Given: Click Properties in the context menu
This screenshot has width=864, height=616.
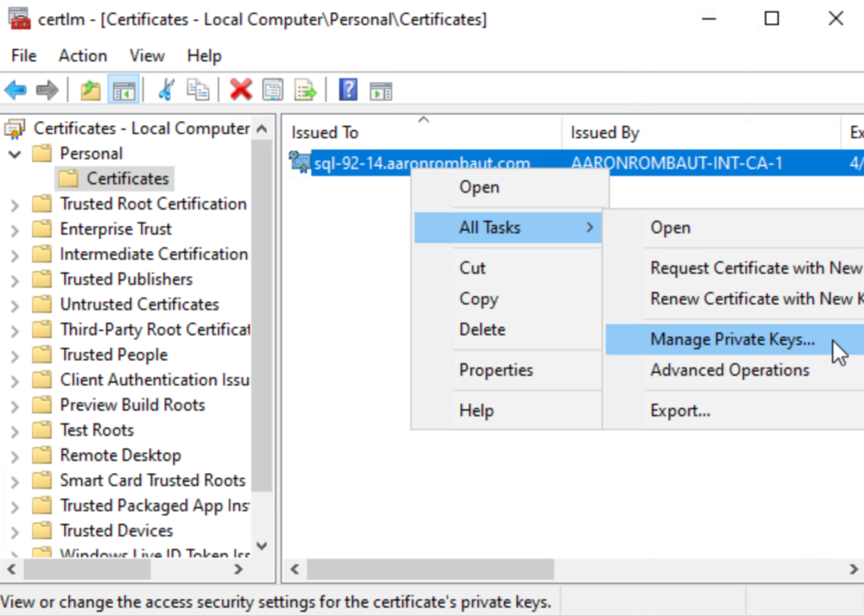Looking at the screenshot, I should coord(496,370).
